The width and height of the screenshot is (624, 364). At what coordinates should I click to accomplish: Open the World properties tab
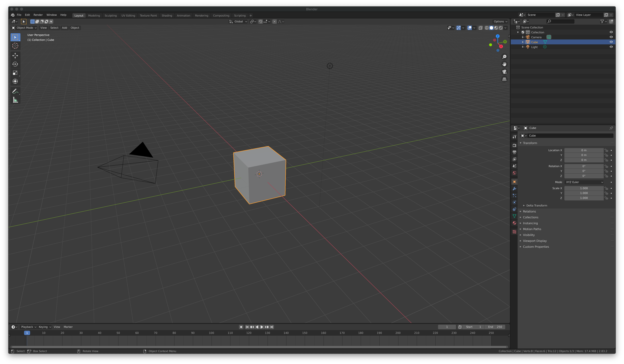514,173
